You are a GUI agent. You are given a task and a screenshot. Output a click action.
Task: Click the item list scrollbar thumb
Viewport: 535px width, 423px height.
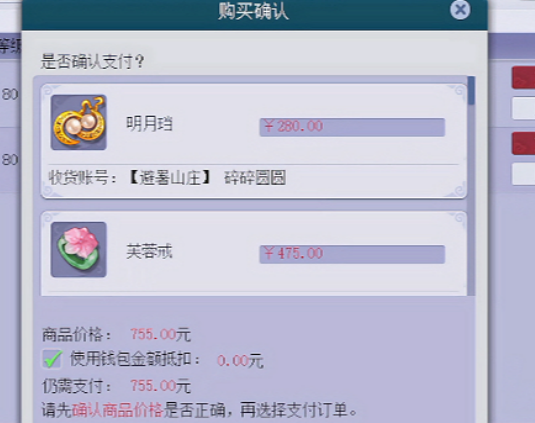(x=472, y=90)
